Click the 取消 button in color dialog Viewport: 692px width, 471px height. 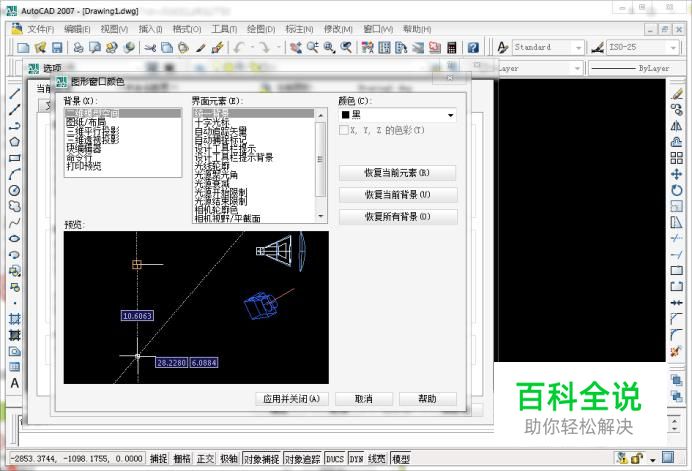(364, 399)
